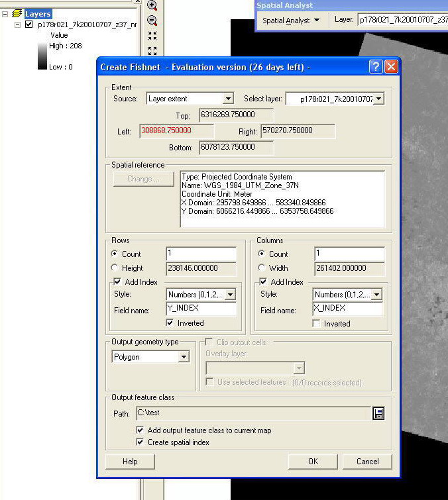Click the Y Domain line in spatial reference
This screenshot has width=448, height=500.
tap(258, 211)
